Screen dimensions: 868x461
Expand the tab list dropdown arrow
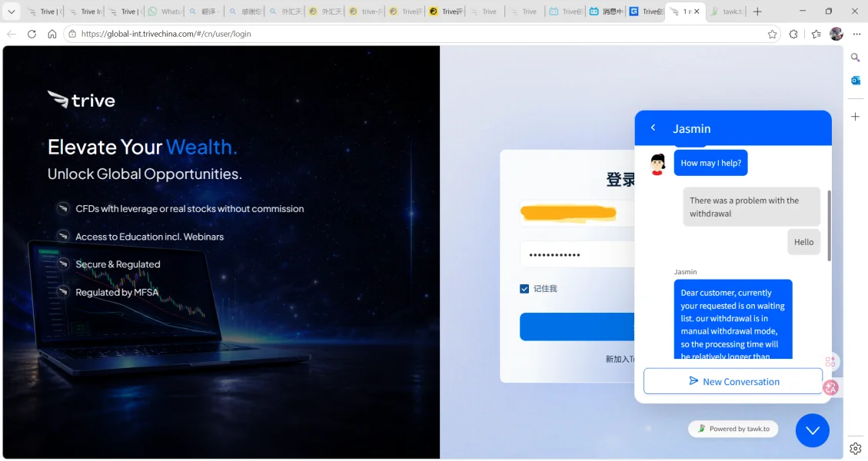tap(11, 11)
